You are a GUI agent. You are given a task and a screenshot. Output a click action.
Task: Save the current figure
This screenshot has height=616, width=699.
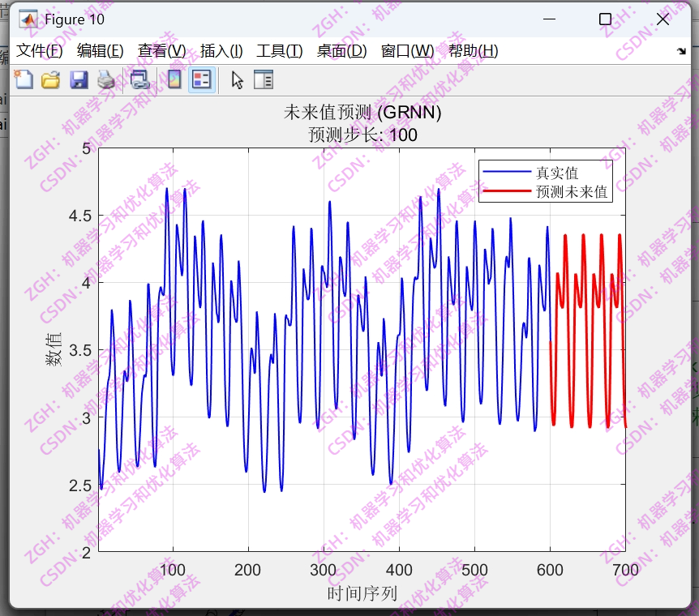click(x=79, y=79)
